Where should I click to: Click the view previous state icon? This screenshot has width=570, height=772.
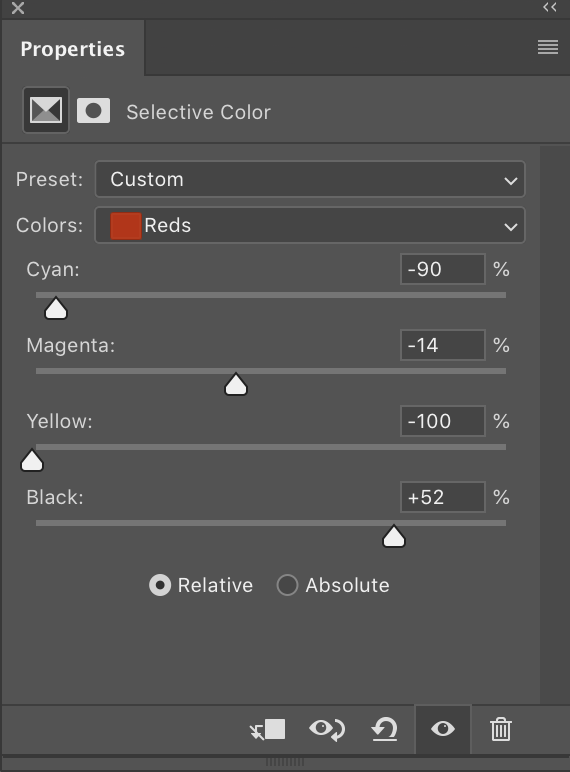click(327, 729)
